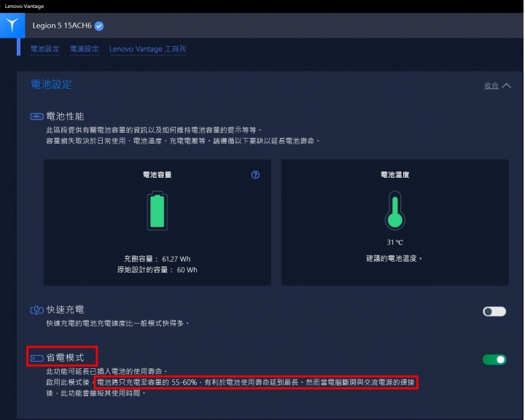Click the Legion 5 15ACH6 device name

(x=62, y=26)
